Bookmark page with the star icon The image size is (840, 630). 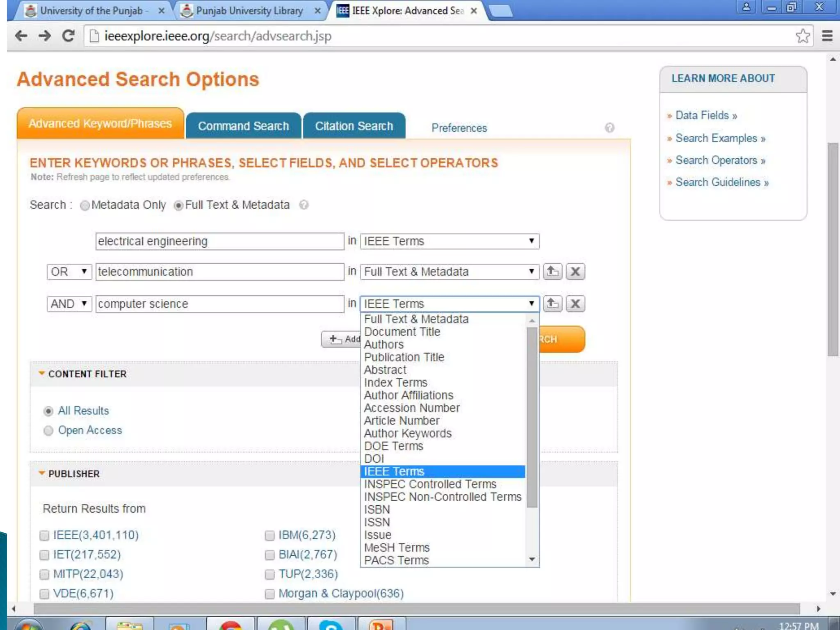802,36
